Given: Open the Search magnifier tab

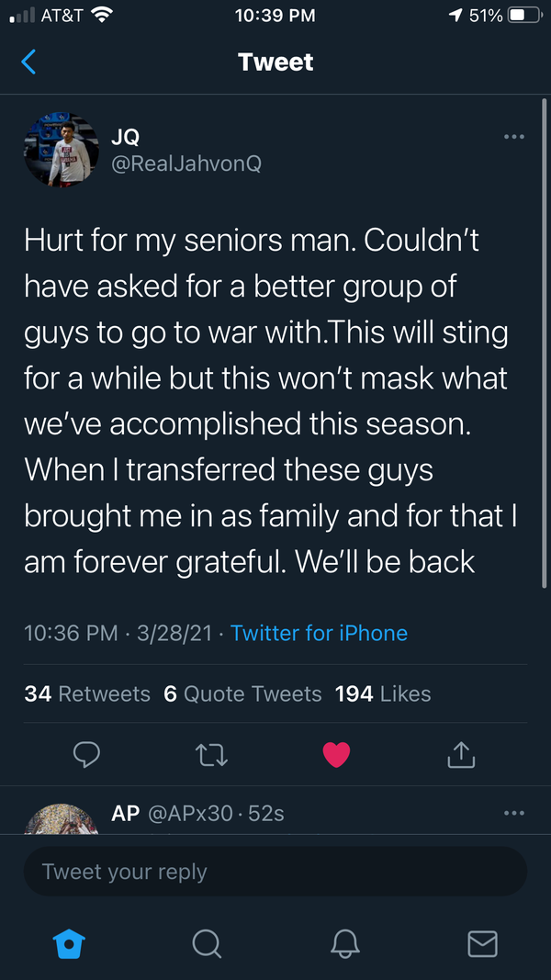Looking at the screenshot, I should 206,942.
